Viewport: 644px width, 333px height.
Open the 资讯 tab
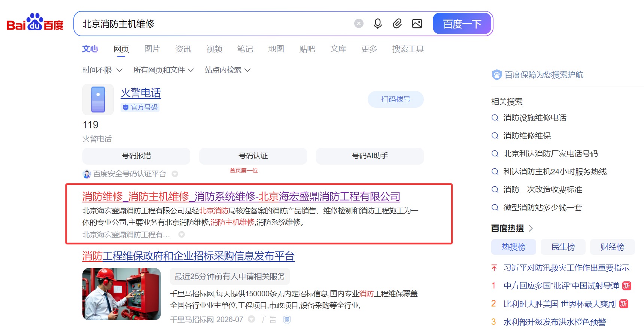coord(183,49)
